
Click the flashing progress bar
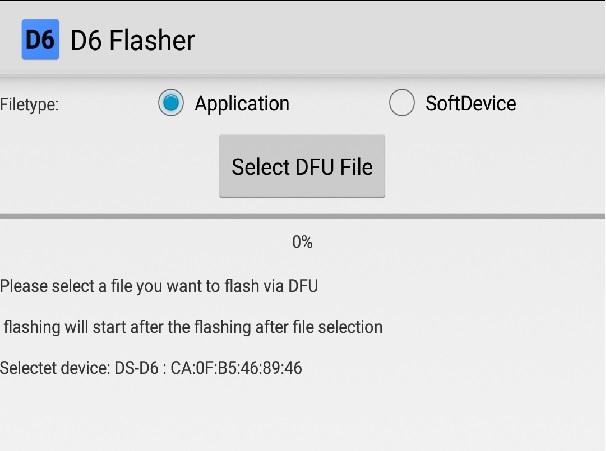pyautogui.click(x=302, y=216)
